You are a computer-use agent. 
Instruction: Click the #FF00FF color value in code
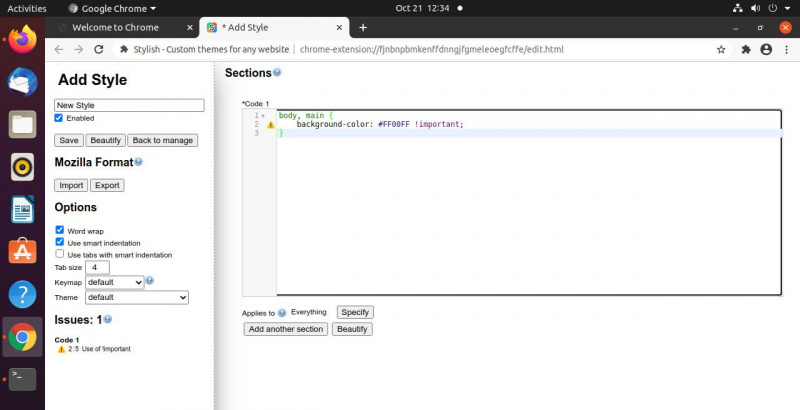click(394, 124)
